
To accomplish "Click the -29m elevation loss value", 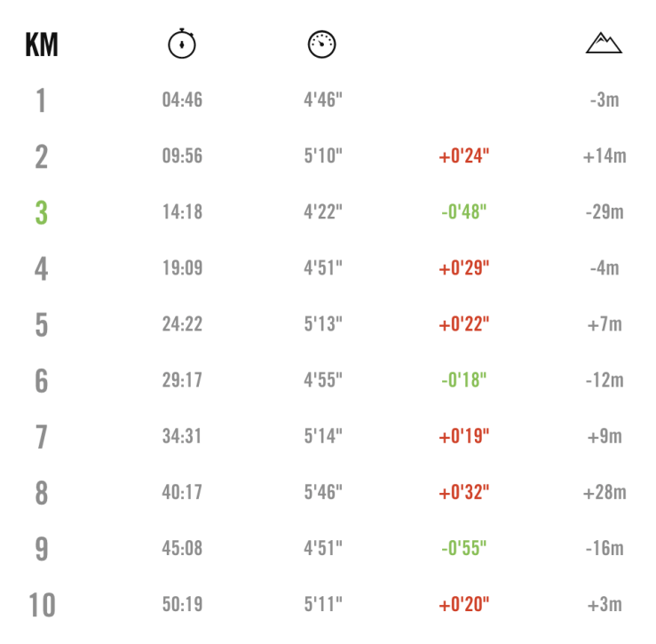I will [x=605, y=212].
